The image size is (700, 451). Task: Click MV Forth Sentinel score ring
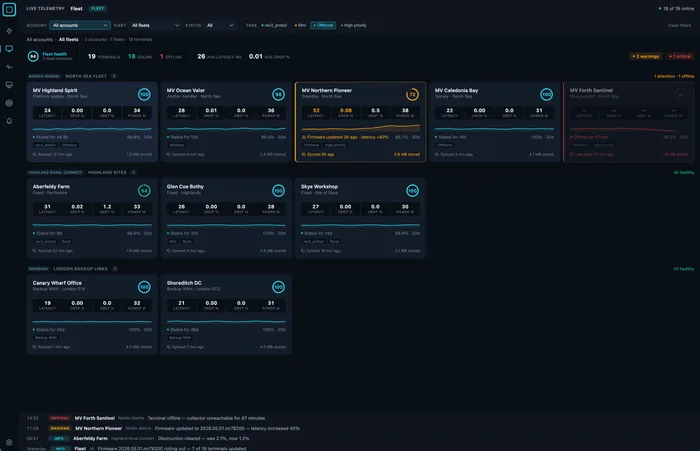point(680,95)
